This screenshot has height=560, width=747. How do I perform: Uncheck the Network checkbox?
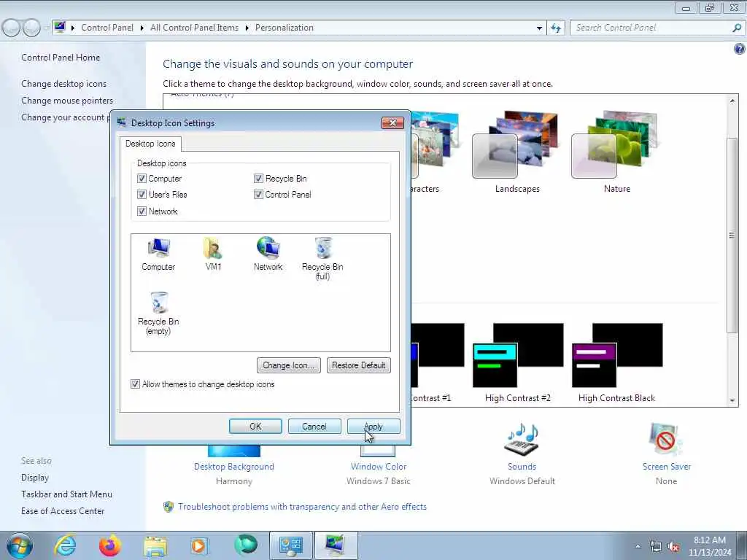click(142, 211)
